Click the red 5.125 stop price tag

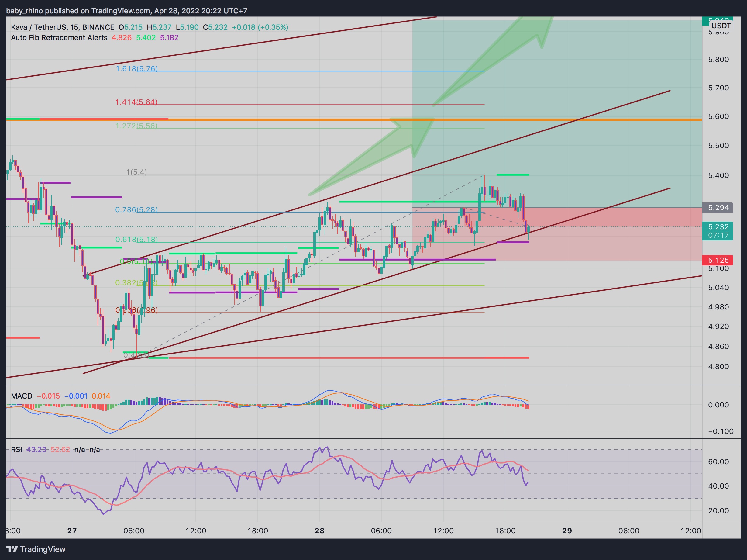click(718, 260)
